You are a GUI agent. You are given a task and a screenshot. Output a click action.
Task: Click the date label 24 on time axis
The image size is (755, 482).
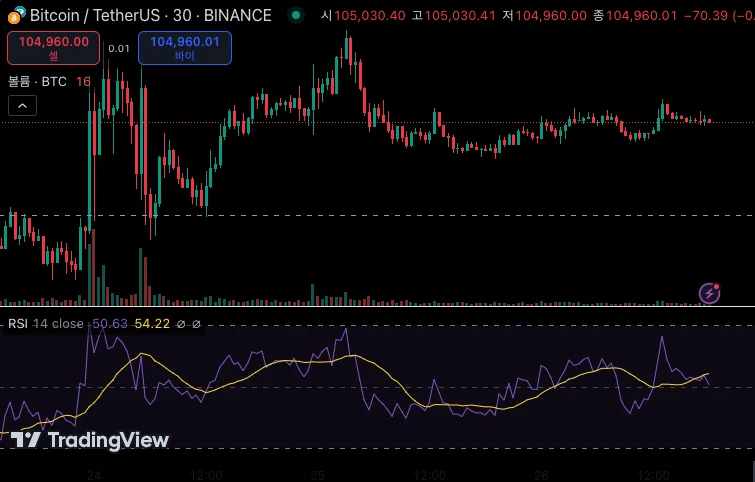pyautogui.click(x=94, y=476)
